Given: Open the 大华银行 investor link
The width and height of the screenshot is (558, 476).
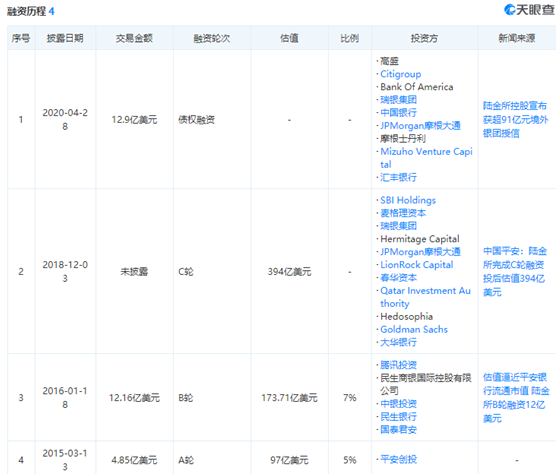Looking at the screenshot, I should pos(398,342).
